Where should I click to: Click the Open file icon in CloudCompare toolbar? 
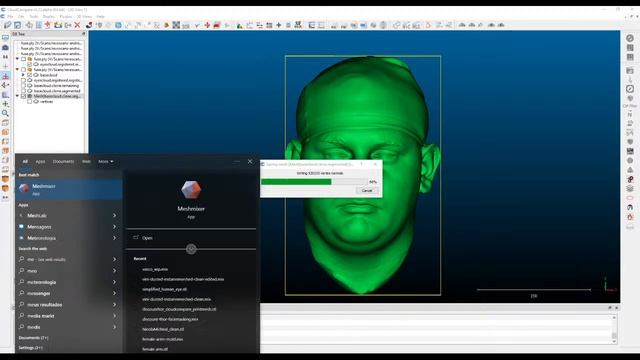pyautogui.click(x=7, y=25)
